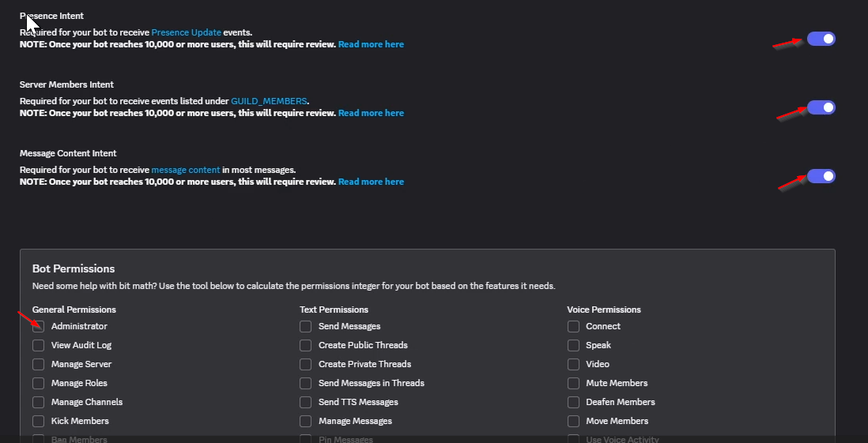Check the Speak voice permission
Viewport: 868px width, 443px height.
point(573,345)
